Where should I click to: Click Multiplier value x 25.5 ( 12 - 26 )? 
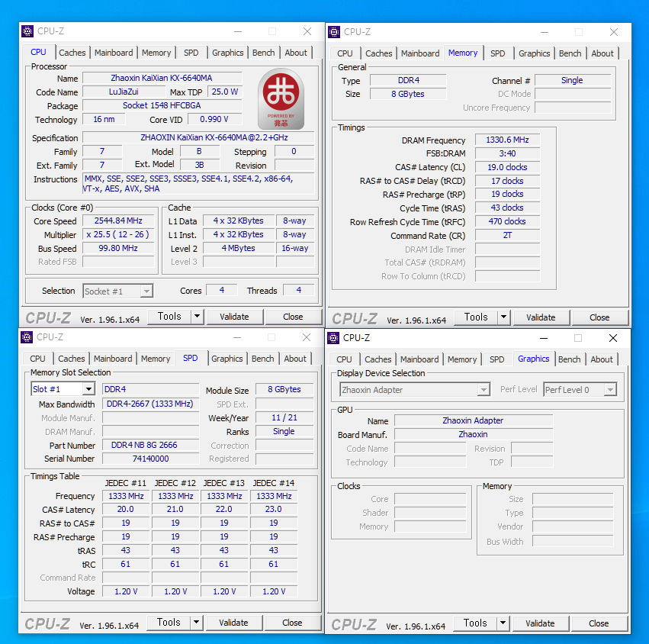[x=118, y=234]
